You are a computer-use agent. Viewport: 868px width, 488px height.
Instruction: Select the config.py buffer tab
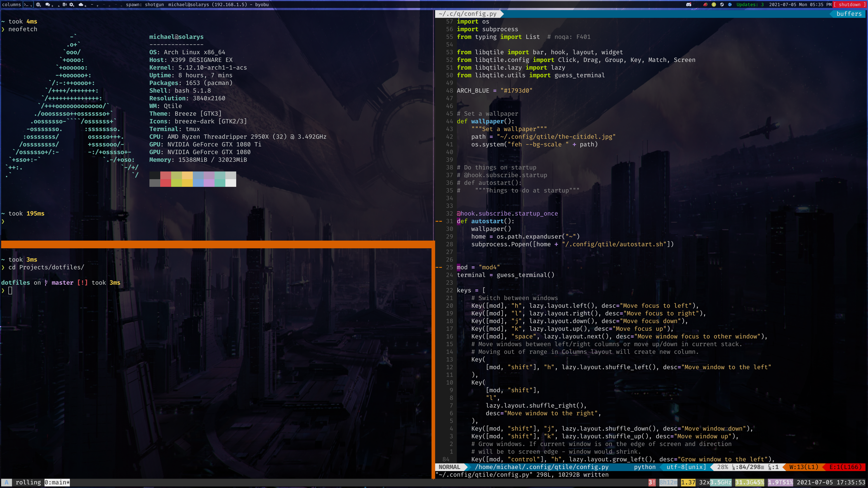click(467, 14)
